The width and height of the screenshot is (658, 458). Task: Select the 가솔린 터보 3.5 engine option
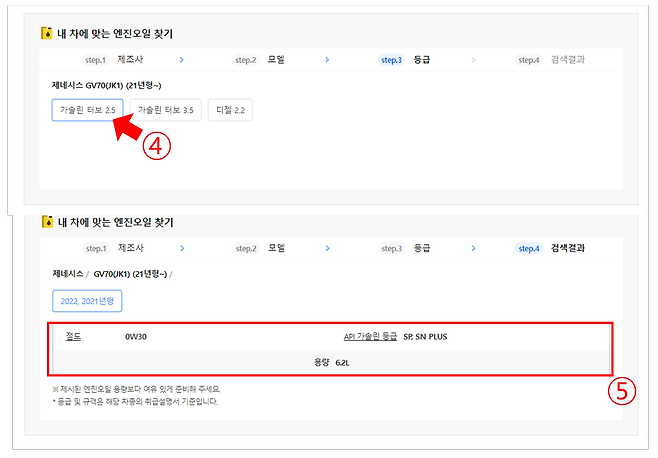165,110
